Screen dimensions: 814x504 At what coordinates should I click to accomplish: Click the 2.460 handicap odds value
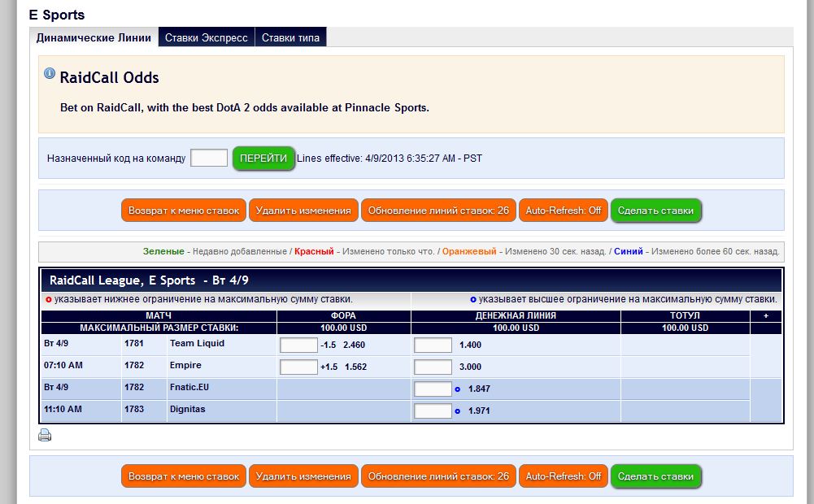[354, 345]
